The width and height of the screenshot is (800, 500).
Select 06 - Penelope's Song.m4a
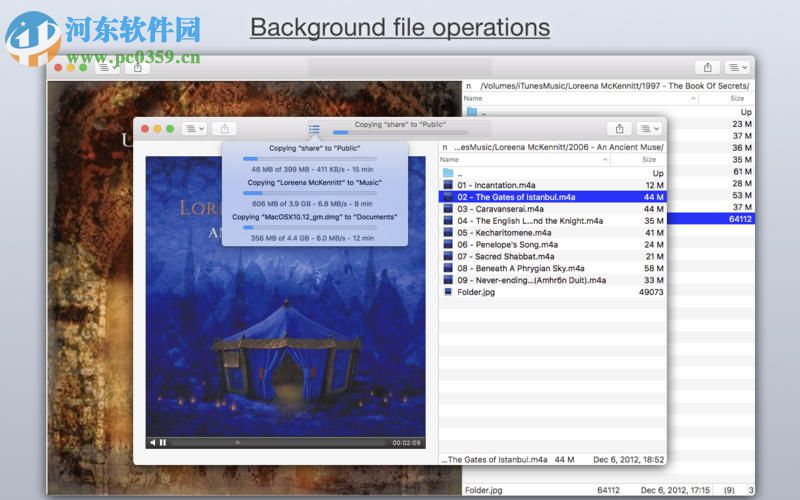(x=553, y=244)
